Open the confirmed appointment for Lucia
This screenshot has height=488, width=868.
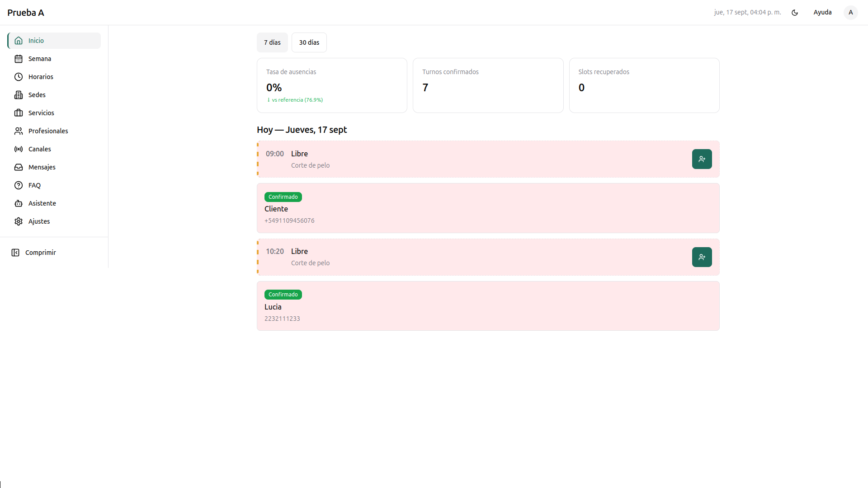click(488, 306)
